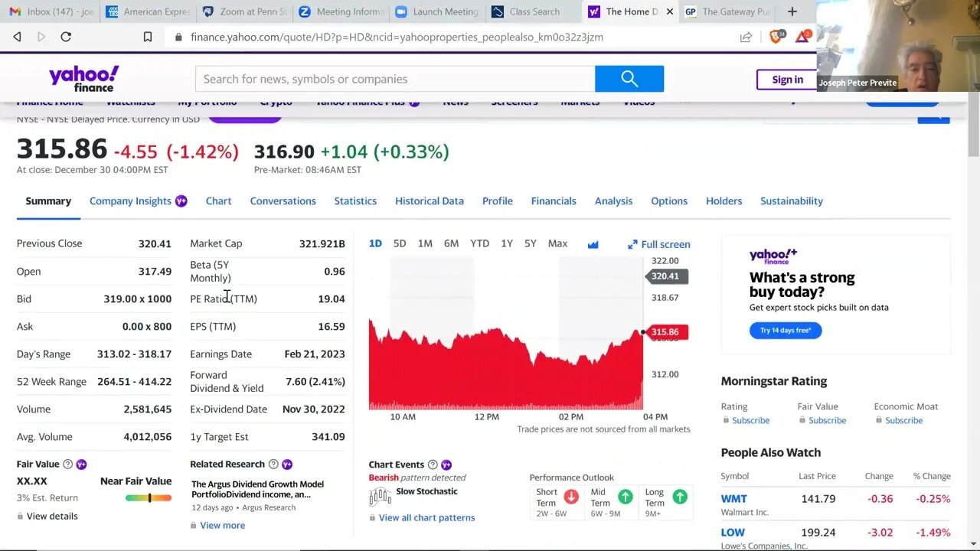Click the browser address bar URL
The width and height of the screenshot is (980, 551).
click(397, 37)
